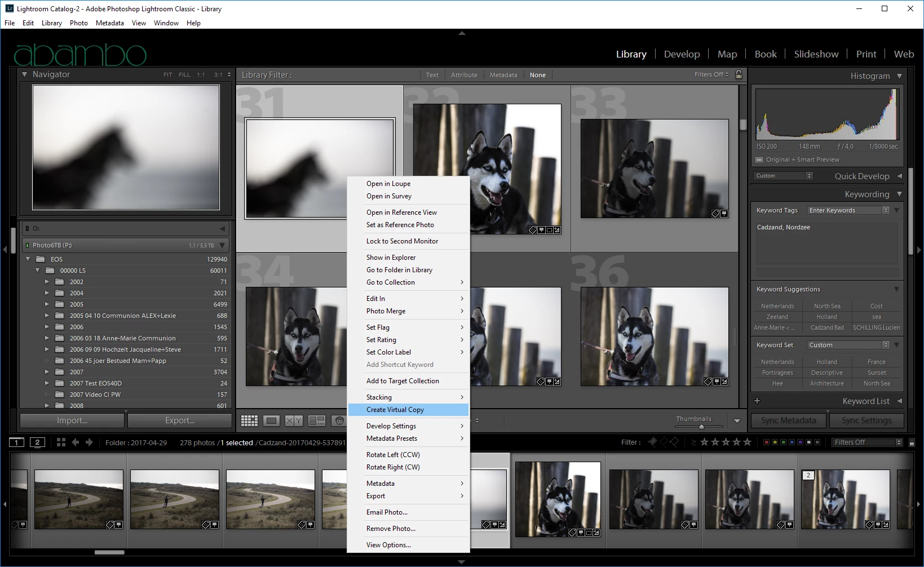Open the Photo menu in menu bar
The width and height of the screenshot is (924, 567).
pyautogui.click(x=79, y=23)
